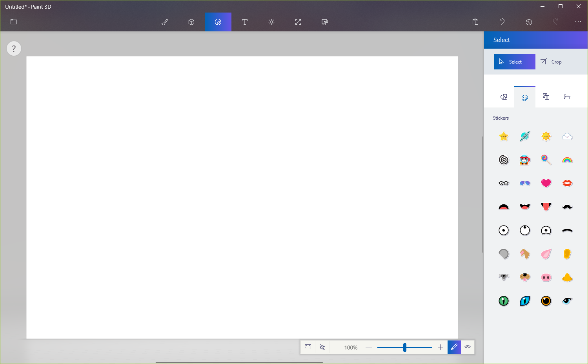Select the 3D shapes cube tool
Screen dimensions: 588x364
191,22
